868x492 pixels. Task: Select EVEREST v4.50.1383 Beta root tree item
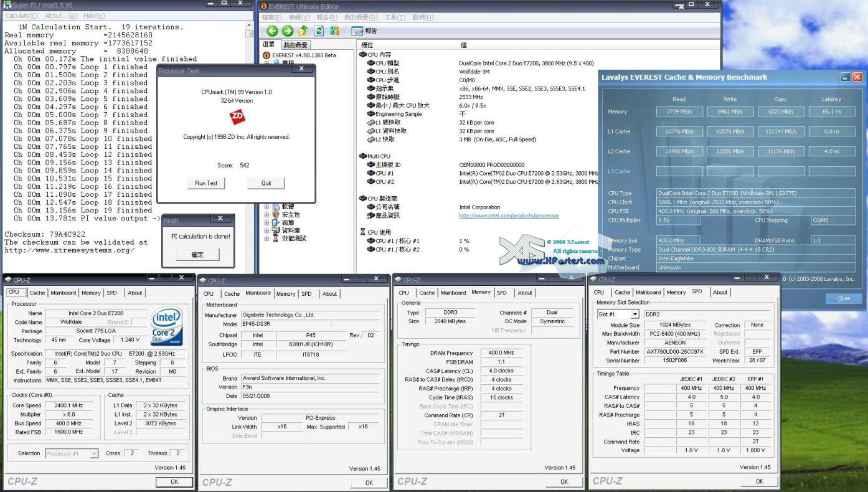[304, 55]
